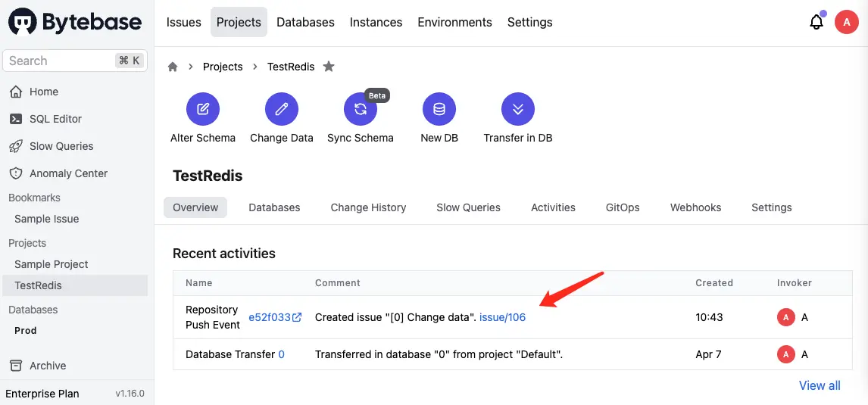Click the Change Data label

pos(282,138)
